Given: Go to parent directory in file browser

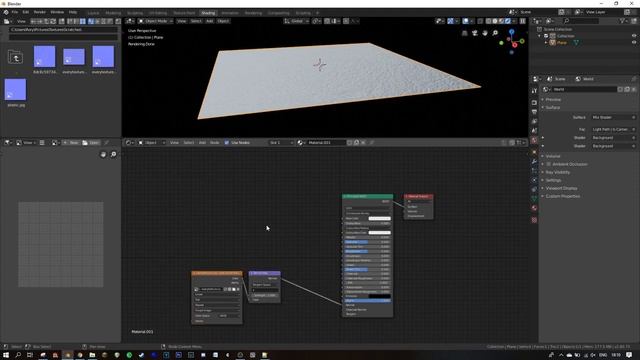Looking at the screenshot, I should (16, 58).
